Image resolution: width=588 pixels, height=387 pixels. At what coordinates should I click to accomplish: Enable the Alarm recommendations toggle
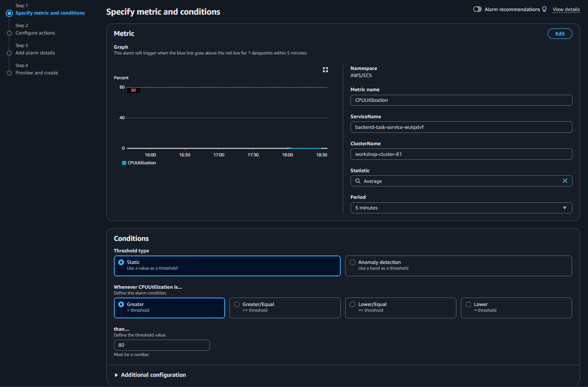[477, 9]
